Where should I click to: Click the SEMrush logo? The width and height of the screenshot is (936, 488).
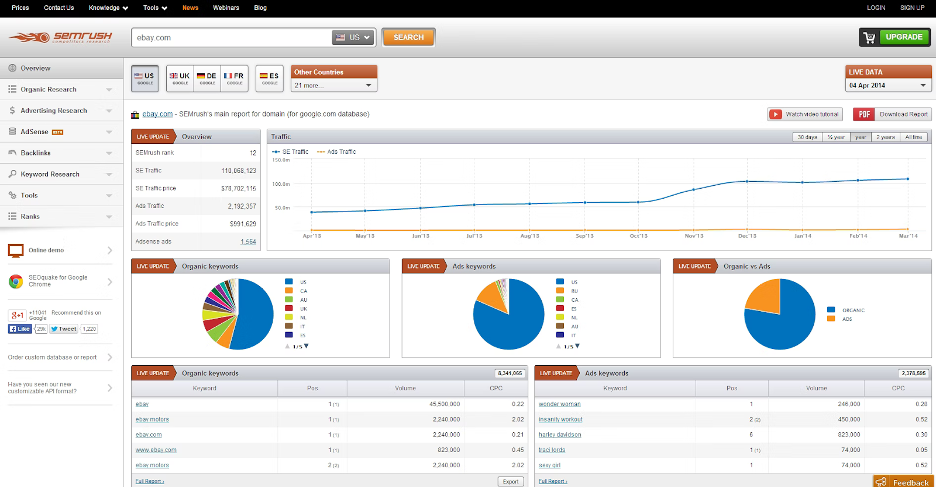pyautogui.click(x=61, y=37)
